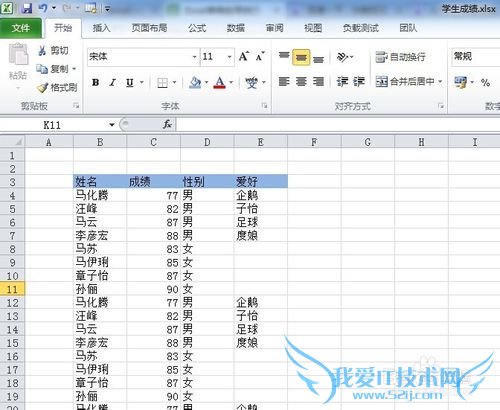
Task: Switch to the 视图 View tab
Action: 313,28
